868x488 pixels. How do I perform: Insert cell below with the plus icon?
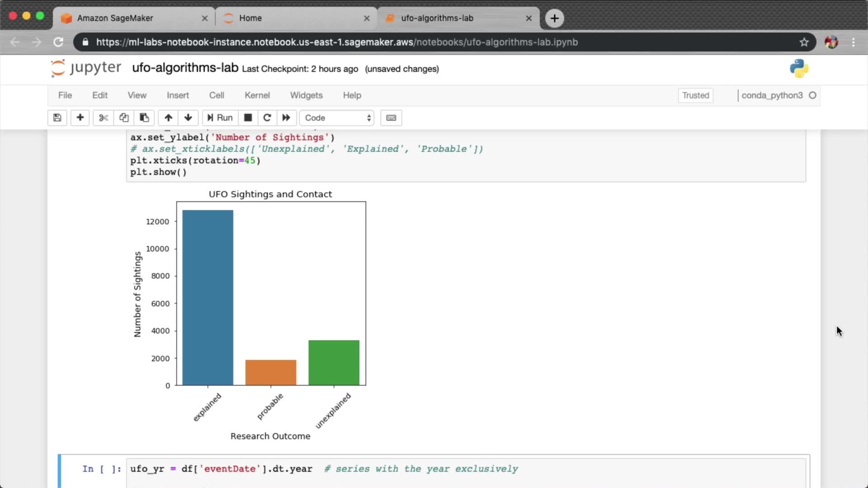(x=80, y=118)
